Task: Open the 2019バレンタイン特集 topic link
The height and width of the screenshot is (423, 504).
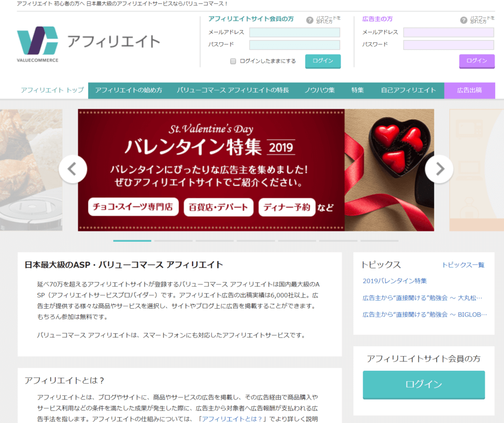Action: point(394,281)
